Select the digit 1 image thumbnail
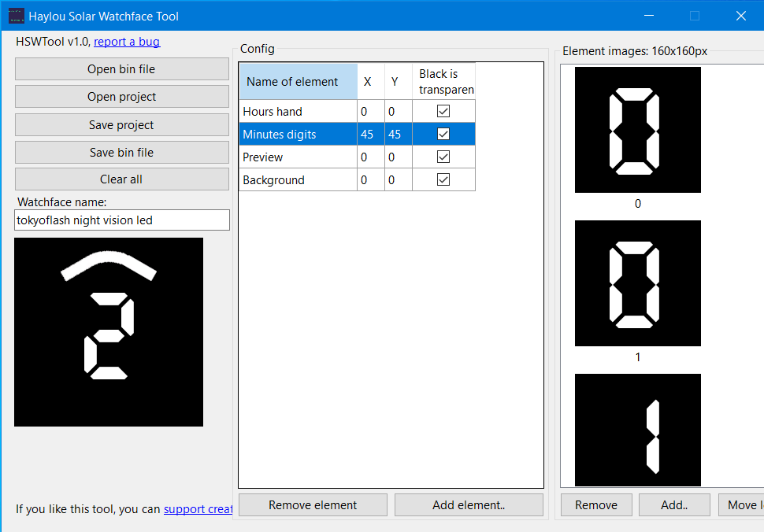Screen dimensions: 764x532 tap(638, 430)
